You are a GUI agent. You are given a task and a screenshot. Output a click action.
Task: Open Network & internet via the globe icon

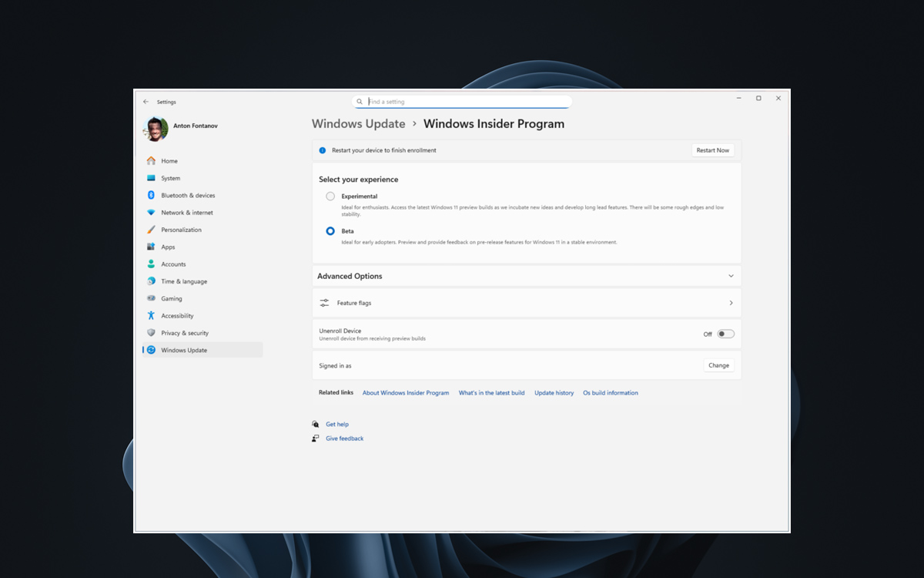click(152, 212)
